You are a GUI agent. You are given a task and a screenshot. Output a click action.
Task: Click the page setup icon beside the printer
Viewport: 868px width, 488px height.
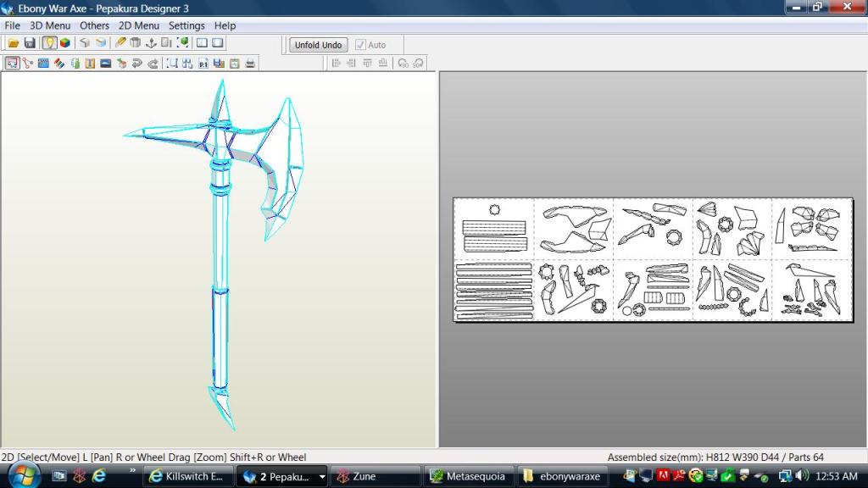[235, 64]
